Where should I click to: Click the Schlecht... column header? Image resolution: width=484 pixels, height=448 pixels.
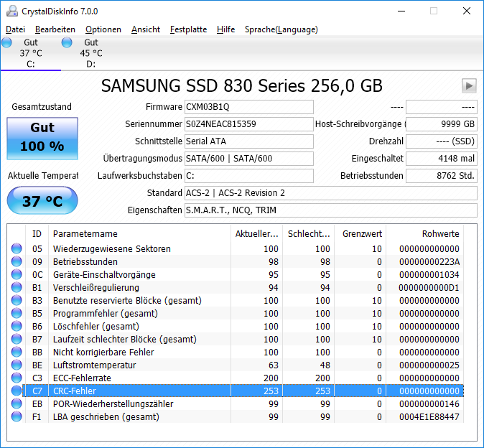click(308, 233)
